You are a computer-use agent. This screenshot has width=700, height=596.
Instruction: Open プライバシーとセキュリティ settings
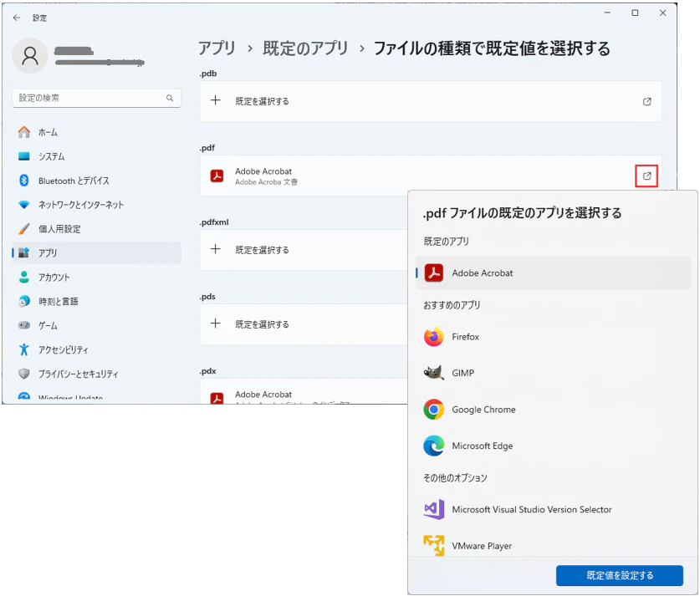96,374
